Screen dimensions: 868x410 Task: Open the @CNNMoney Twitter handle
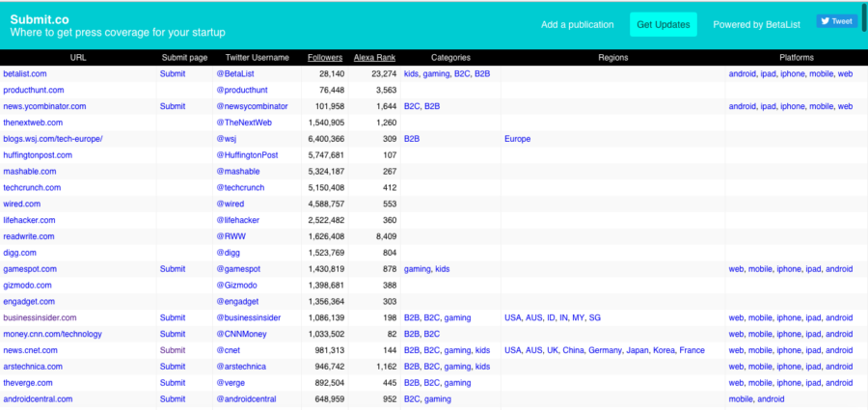tap(241, 334)
